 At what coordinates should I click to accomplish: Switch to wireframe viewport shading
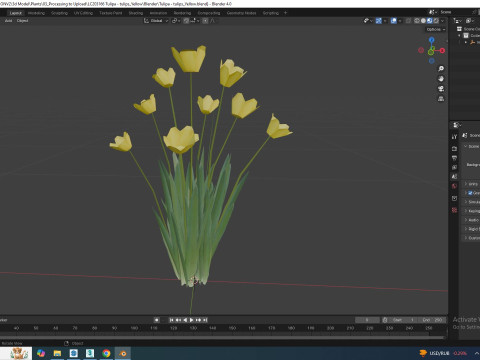(x=417, y=21)
